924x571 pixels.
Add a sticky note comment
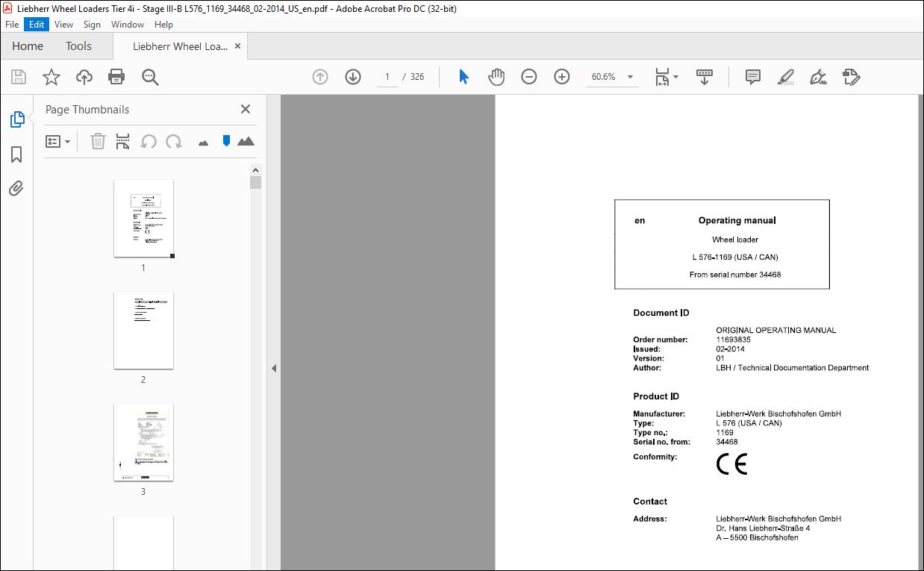point(753,77)
